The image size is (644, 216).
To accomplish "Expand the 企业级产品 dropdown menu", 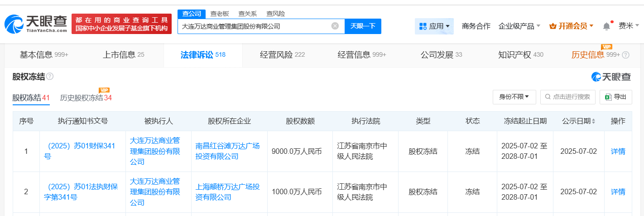I will (519, 26).
